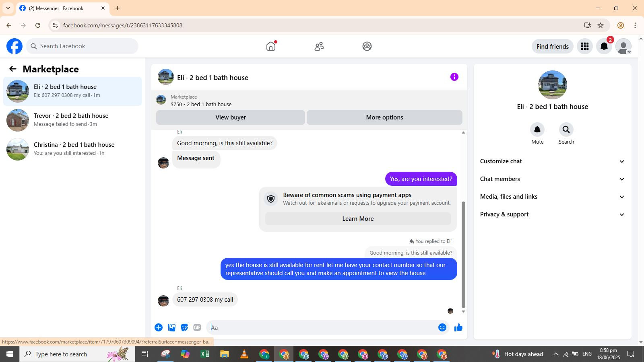
Task: Open a new browser tab
Action: pos(118,8)
